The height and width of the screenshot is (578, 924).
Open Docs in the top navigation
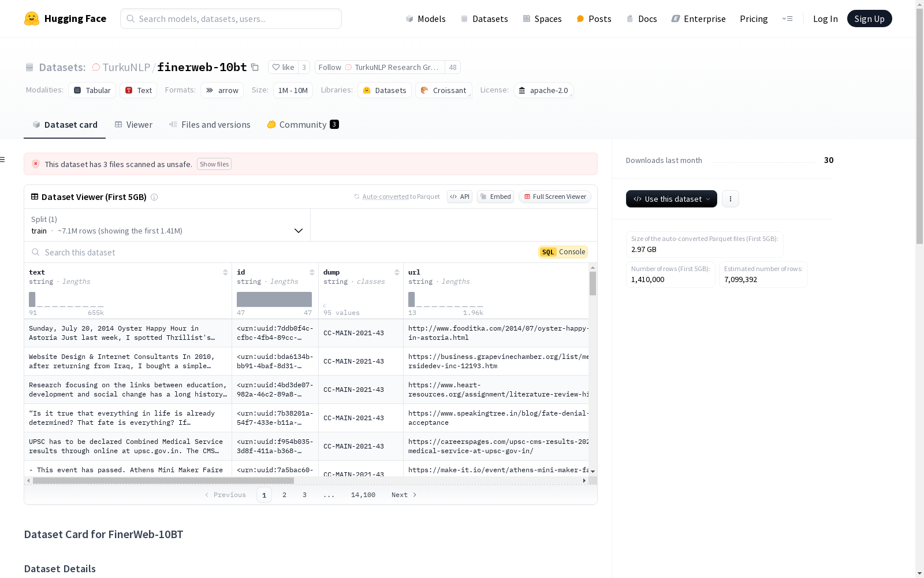click(642, 18)
